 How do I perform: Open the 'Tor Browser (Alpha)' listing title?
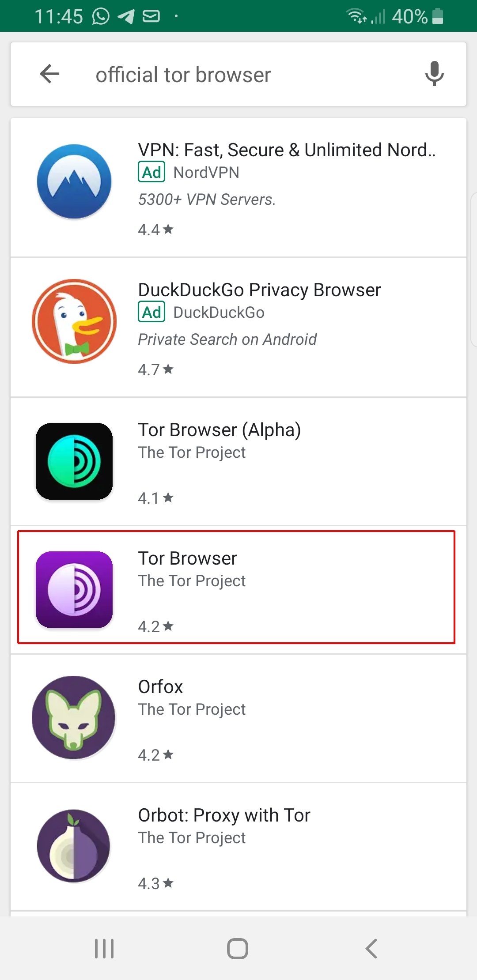tap(220, 430)
